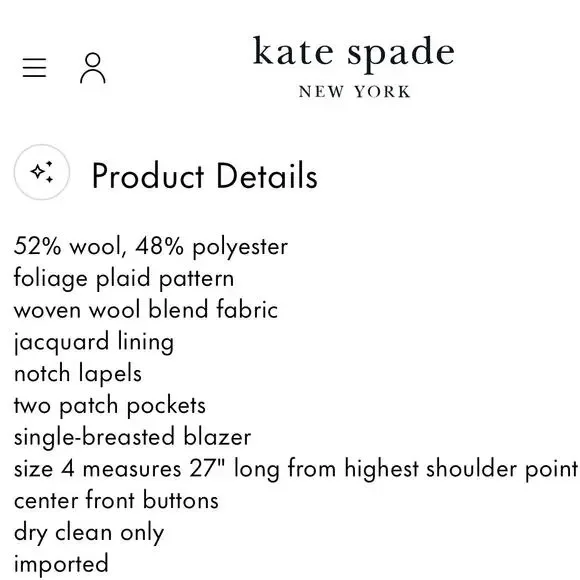
Task: Click the woven wool blend fabric line
Action: point(146,310)
